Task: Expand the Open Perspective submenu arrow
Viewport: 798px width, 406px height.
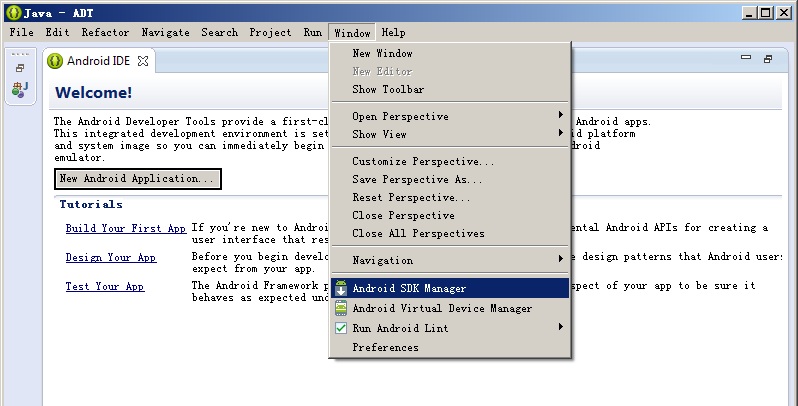Action: coord(560,115)
